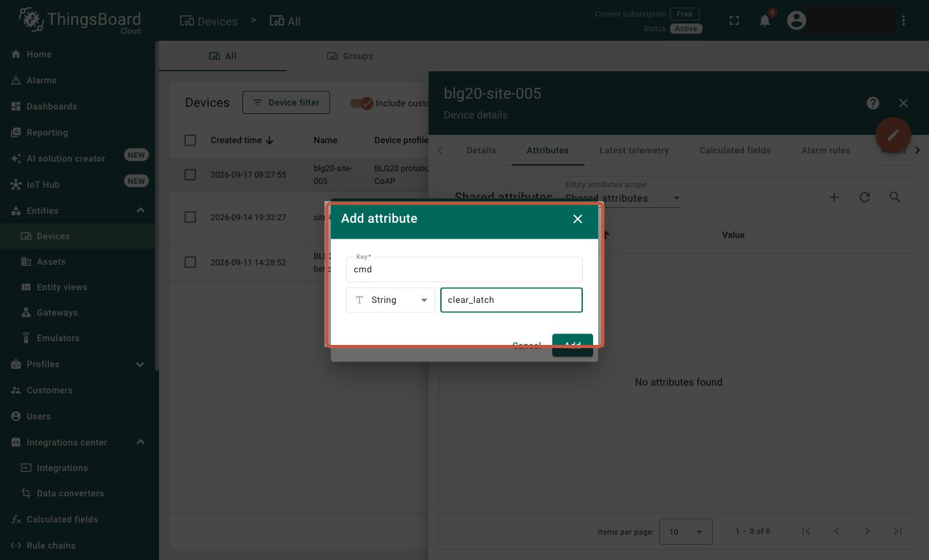Expand the Profiles sidebar section

point(141,364)
